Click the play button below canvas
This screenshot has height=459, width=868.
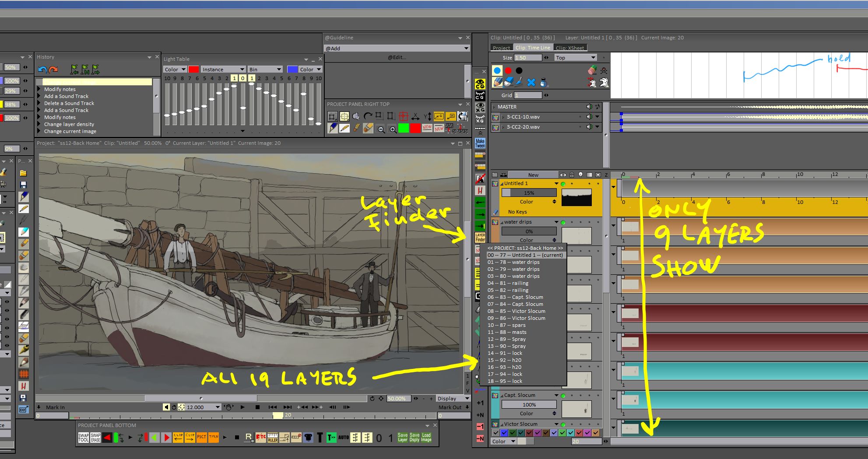tap(242, 407)
